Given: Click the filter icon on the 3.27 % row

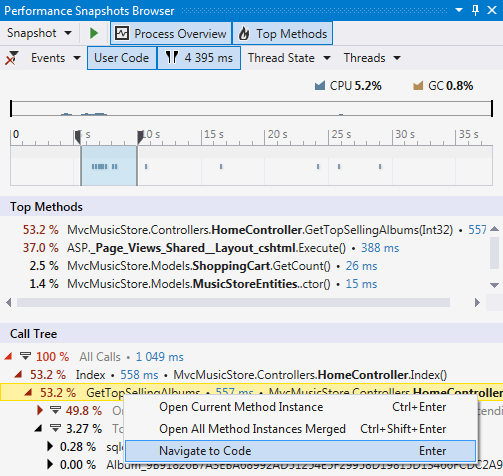Looking at the screenshot, I should (x=55, y=428).
